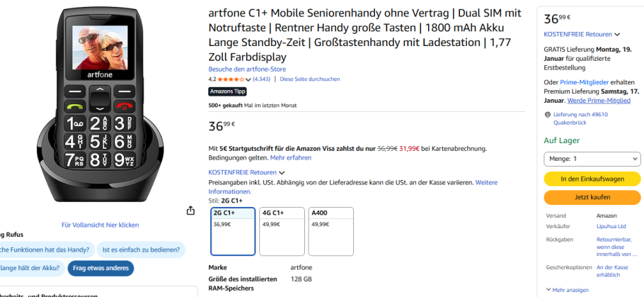
Task: Choose the A400 style variant
Action: click(x=330, y=230)
